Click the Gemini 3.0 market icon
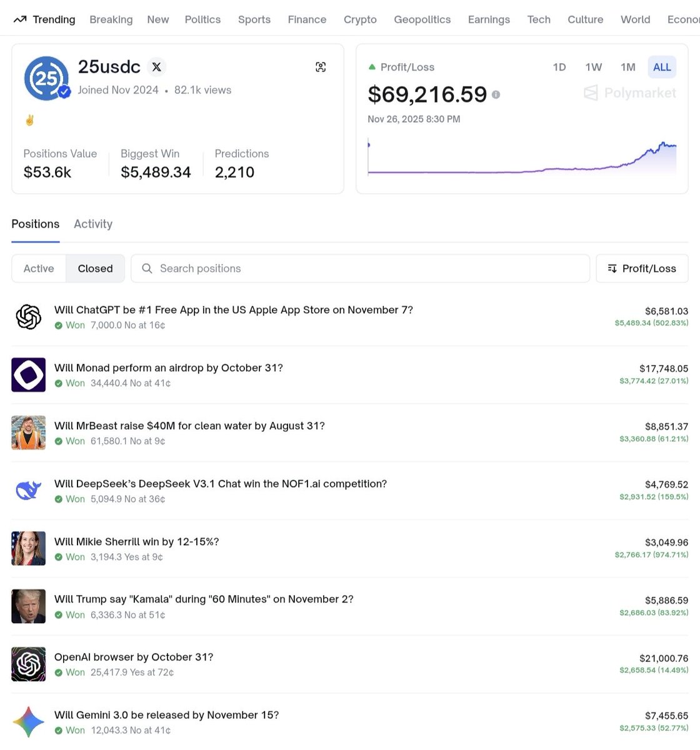Screen dimensions: 700x750 [29, 722]
